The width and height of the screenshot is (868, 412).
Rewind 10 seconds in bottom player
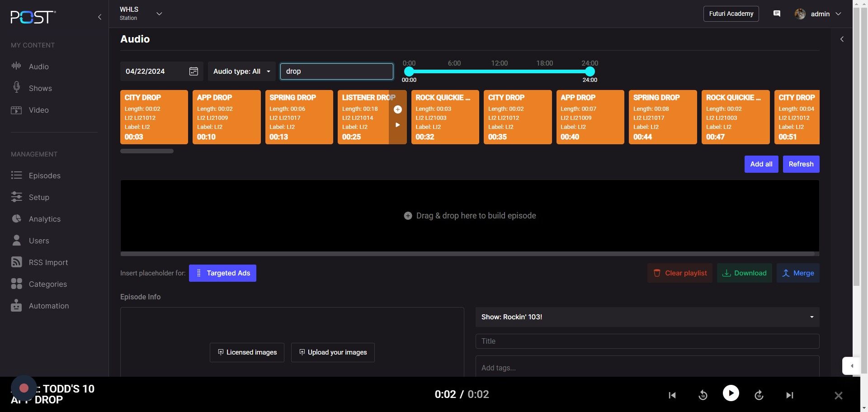pyautogui.click(x=703, y=395)
